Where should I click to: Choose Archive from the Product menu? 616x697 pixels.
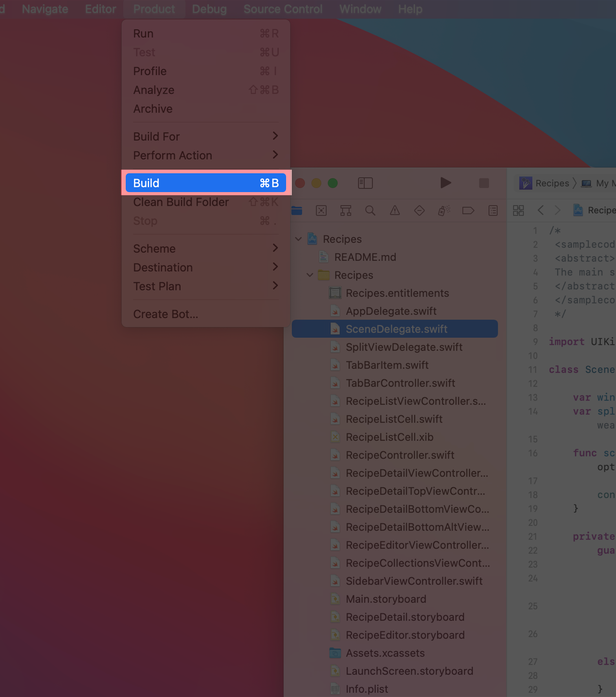coord(206,109)
